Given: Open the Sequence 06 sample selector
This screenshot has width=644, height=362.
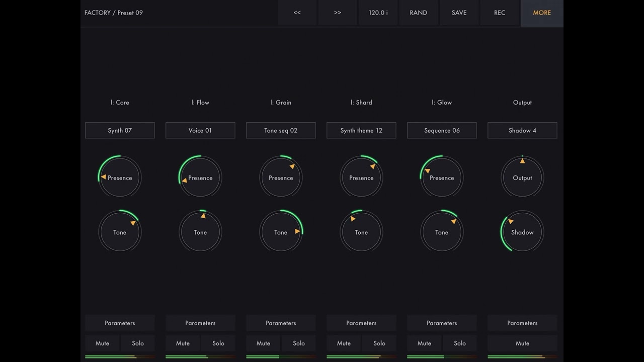Looking at the screenshot, I should (x=442, y=130).
